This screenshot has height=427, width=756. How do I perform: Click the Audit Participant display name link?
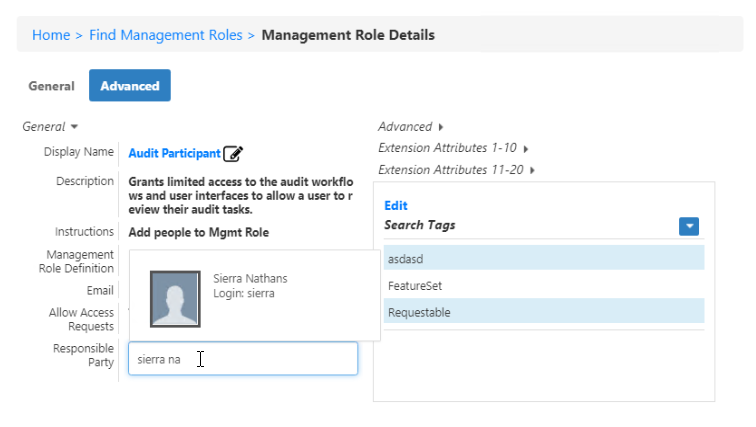click(x=174, y=154)
